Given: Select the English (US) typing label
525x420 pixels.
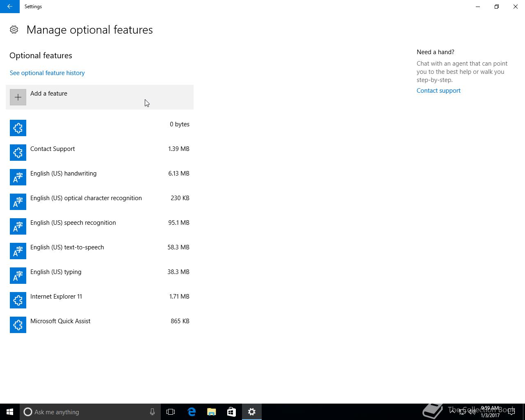Looking at the screenshot, I should 56,272.
